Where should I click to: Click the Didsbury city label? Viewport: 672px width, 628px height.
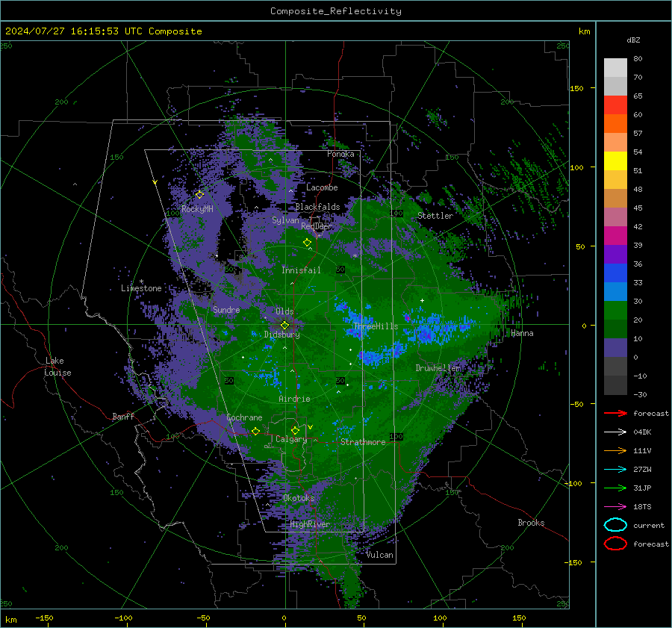tap(281, 335)
